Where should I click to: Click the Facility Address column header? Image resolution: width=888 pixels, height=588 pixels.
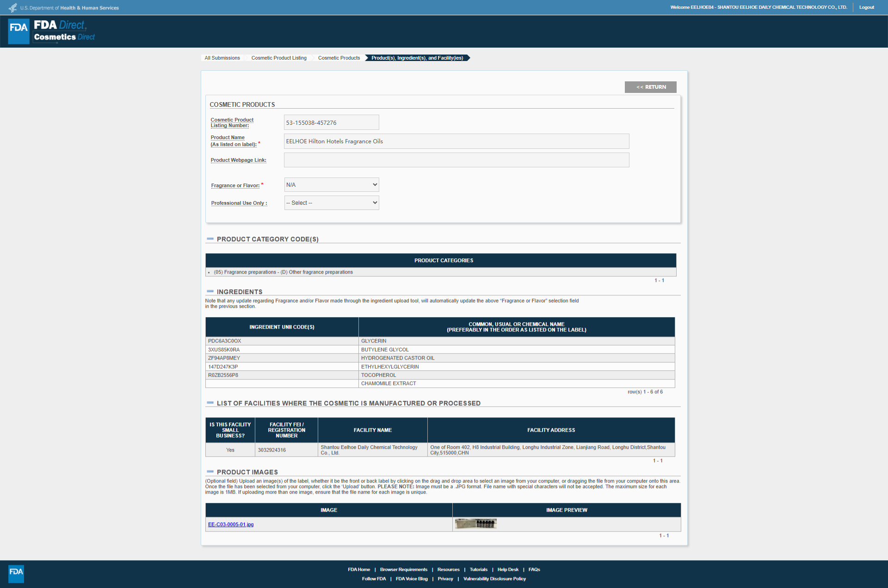point(551,430)
